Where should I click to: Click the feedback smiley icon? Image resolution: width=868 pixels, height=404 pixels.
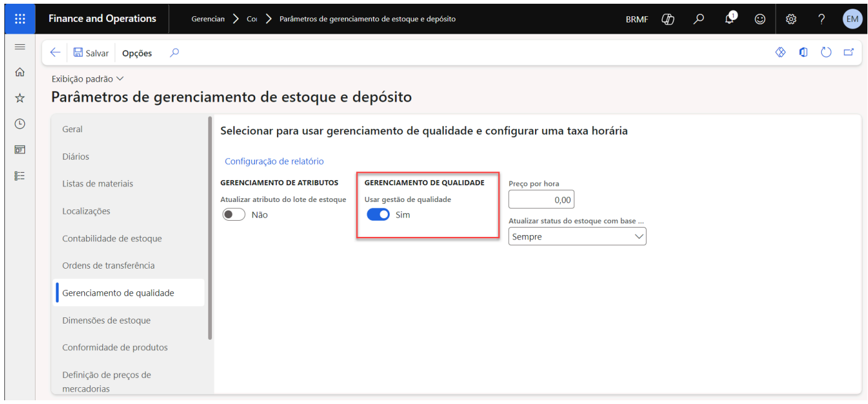[x=760, y=19]
